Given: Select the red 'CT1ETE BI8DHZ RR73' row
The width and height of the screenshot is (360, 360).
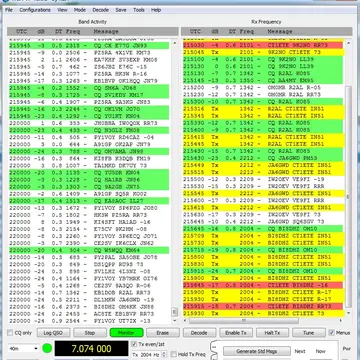Looking at the screenshot, I should (263, 306).
